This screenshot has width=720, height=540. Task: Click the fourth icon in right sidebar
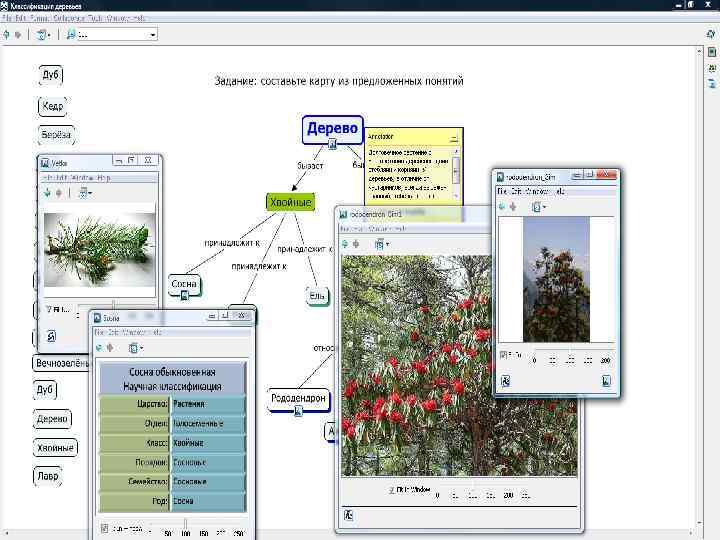(711, 84)
